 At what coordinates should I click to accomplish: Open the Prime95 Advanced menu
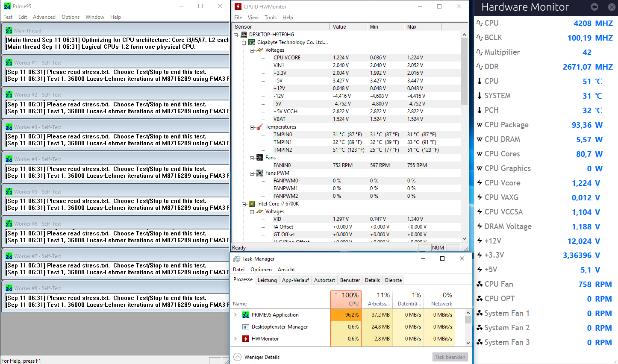[44, 17]
